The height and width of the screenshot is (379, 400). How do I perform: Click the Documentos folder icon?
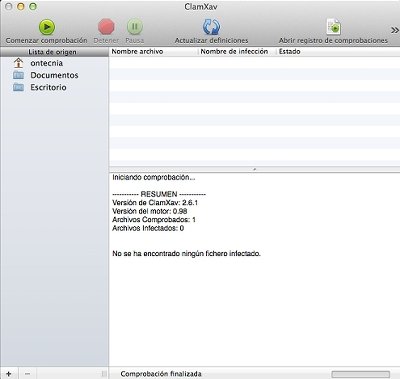tap(18, 75)
